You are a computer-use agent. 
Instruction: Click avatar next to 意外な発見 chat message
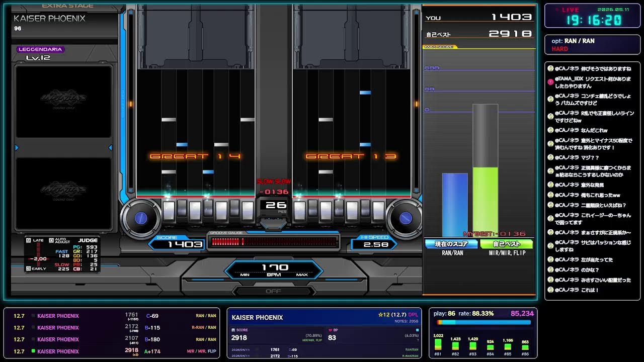550,185
